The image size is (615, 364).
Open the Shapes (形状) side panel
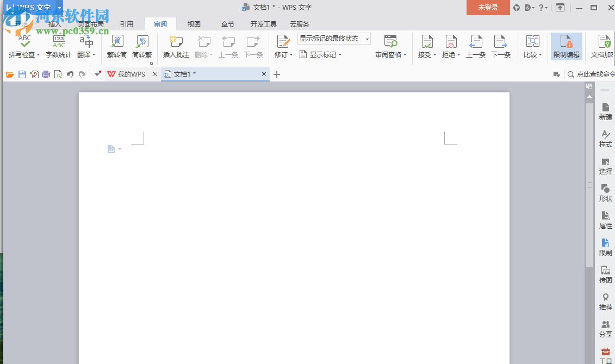tap(606, 193)
